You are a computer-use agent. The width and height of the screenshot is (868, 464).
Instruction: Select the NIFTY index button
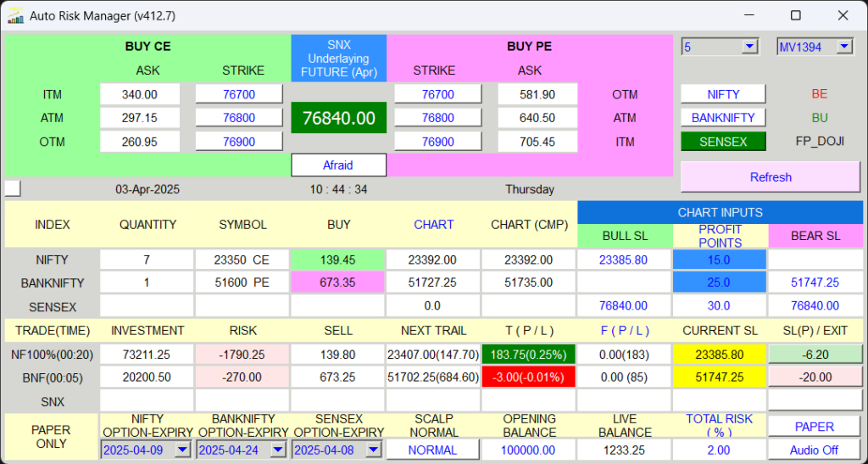[723, 94]
